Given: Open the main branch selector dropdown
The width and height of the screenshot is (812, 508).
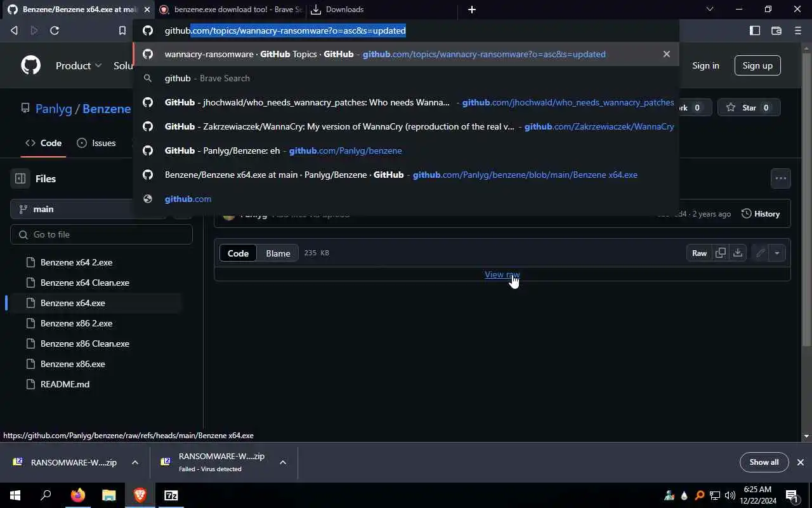Looking at the screenshot, I should pos(89,209).
